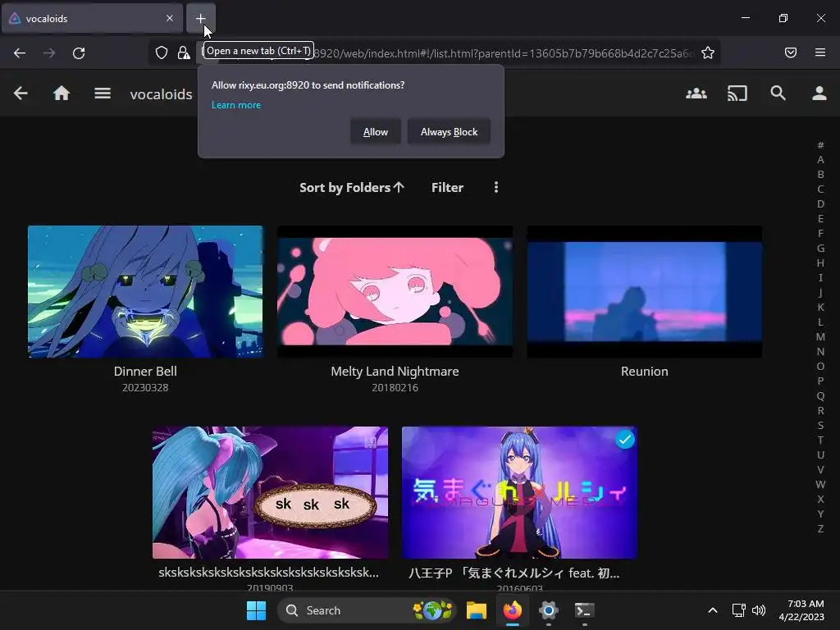Viewport: 840px width, 630px height.
Task: Reload the current page
Action: tap(79, 53)
